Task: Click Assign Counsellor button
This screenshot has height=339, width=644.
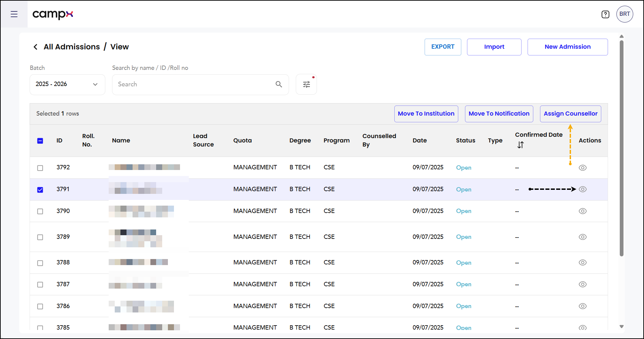Action: 571,114
